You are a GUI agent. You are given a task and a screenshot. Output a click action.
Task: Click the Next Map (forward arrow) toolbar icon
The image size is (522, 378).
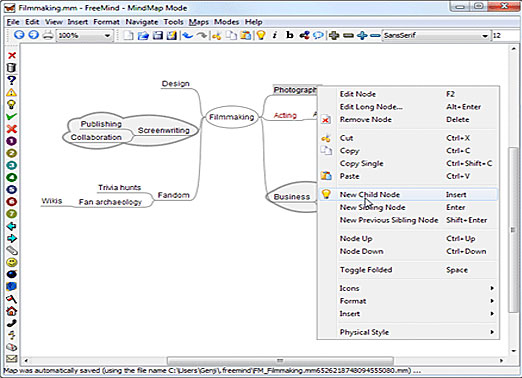(x=33, y=35)
